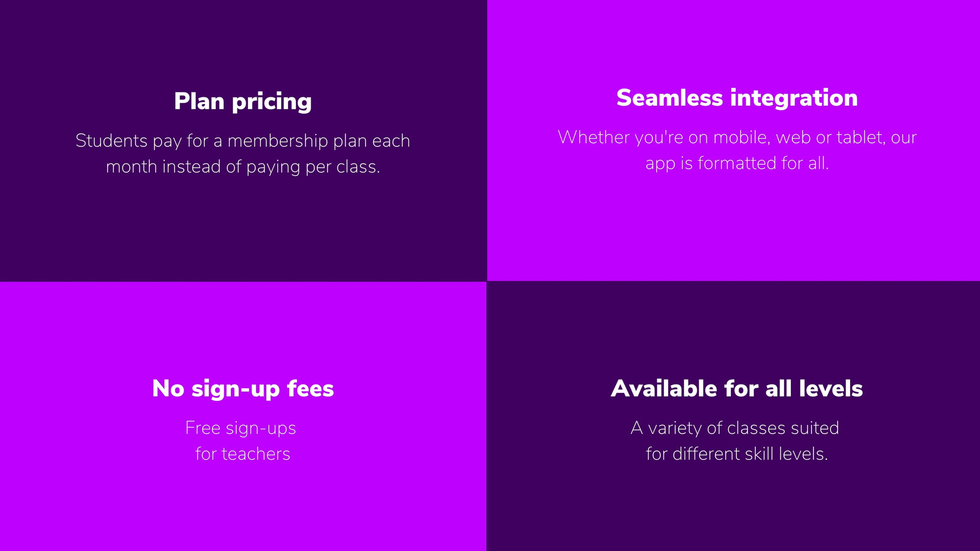Click the line "month instead of paying per class."
This screenshot has height=551, width=980.
[243, 167]
